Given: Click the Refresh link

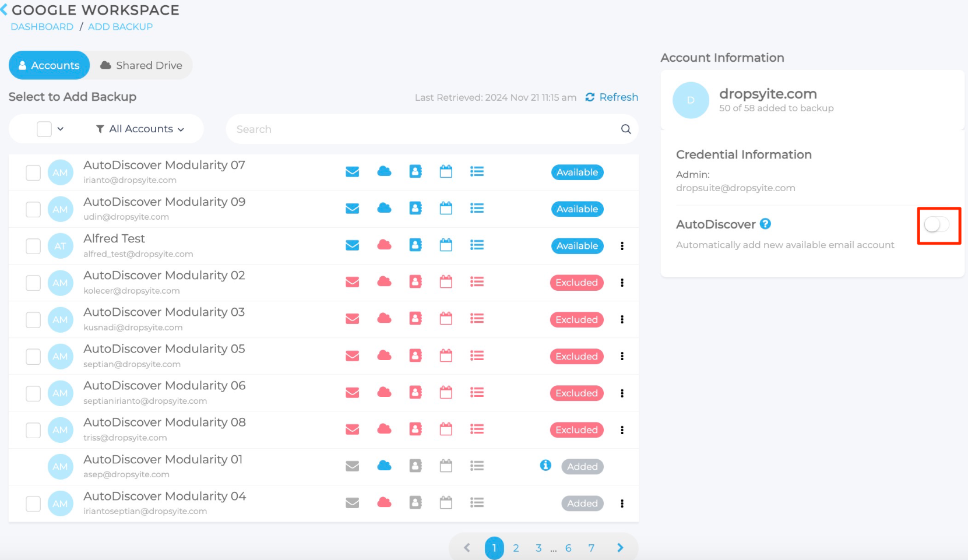Looking at the screenshot, I should coord(612,97).
